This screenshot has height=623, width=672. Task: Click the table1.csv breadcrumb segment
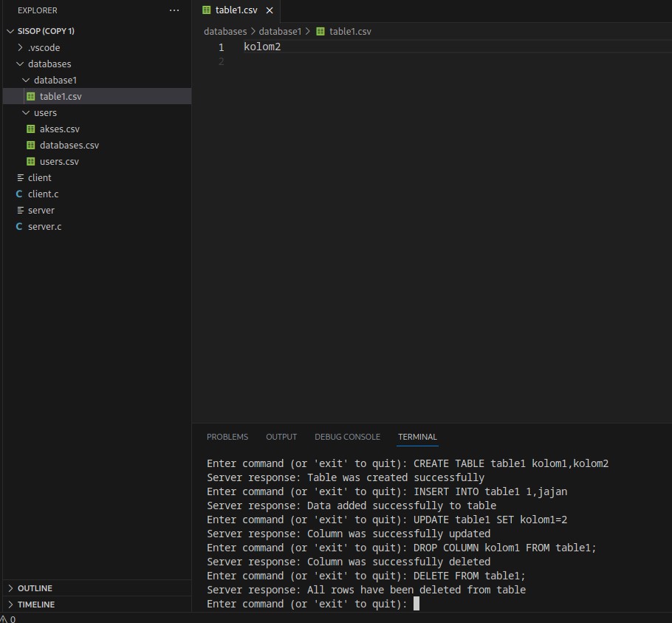[350, 31]
